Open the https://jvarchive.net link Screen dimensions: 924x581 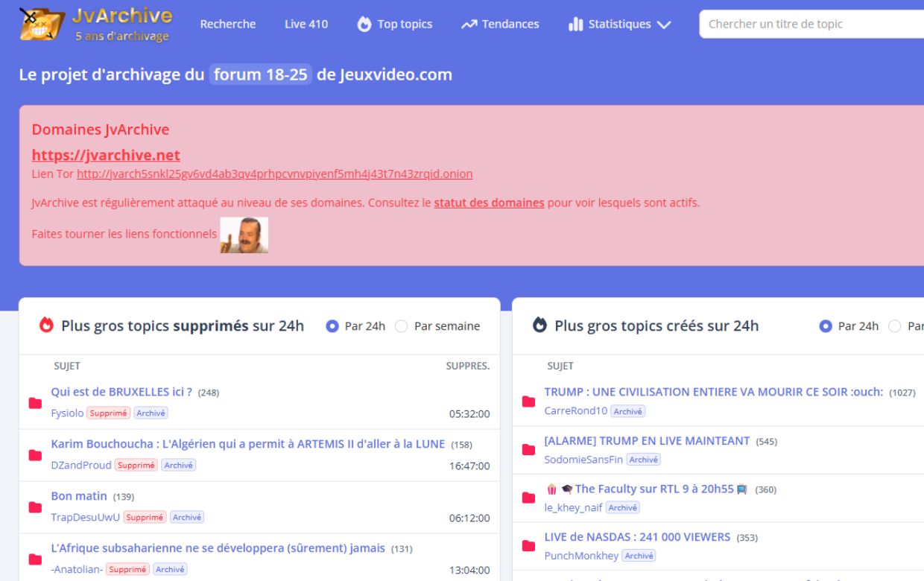pyautogui.click(x=106, y=155)
